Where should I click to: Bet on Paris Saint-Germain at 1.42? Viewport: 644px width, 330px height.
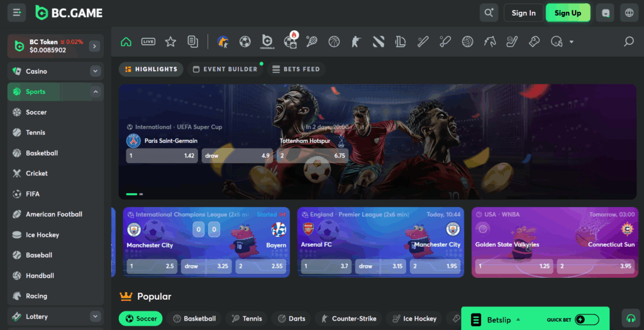pos(162,156)
